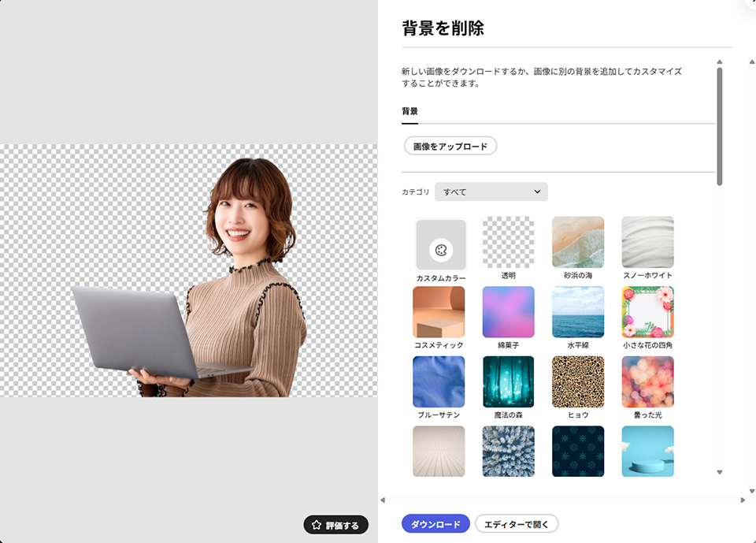Image resolution: width=756 pixels, height=543 pixels.
Task: Choose the small flower frame background
Action: pyautogui.click(x=647, y=312)
